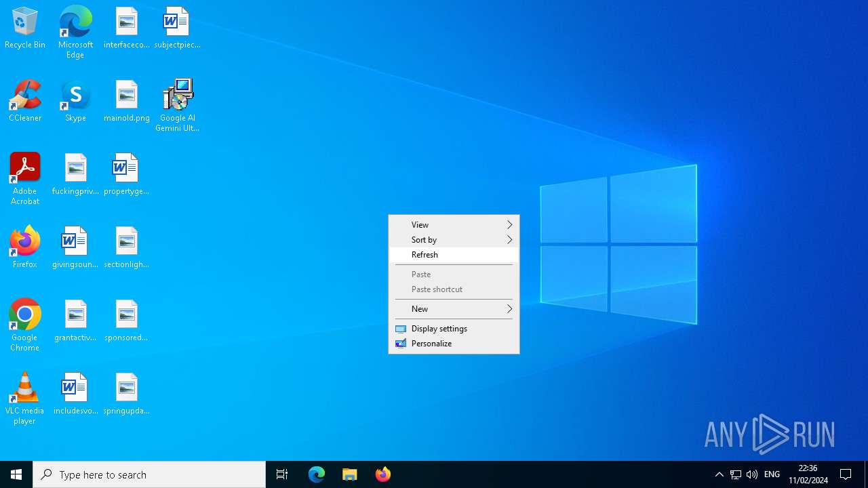Select the Google AI Gemini Ult... installer icon
The height and width of the screenshot is (488, 868).
[x=177, y=106]
